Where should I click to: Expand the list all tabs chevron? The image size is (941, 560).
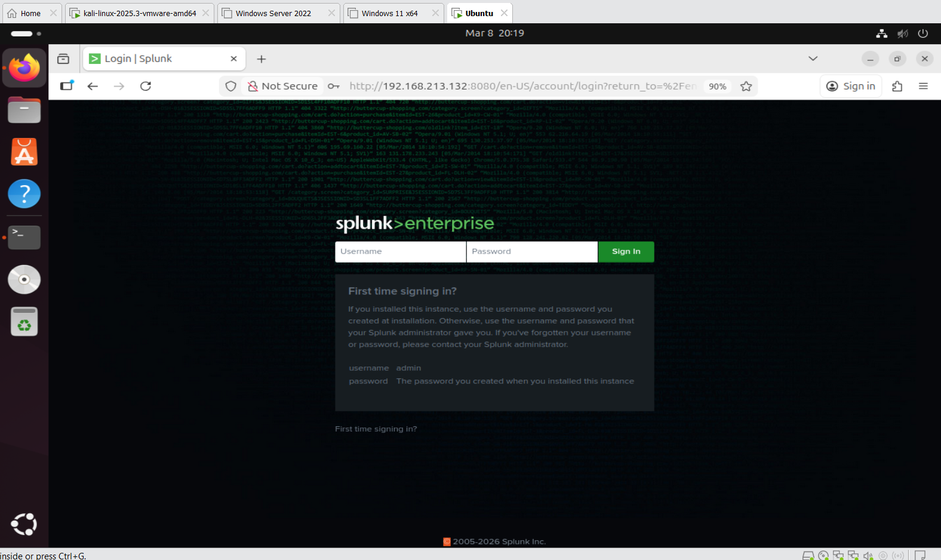coord(813,59)
